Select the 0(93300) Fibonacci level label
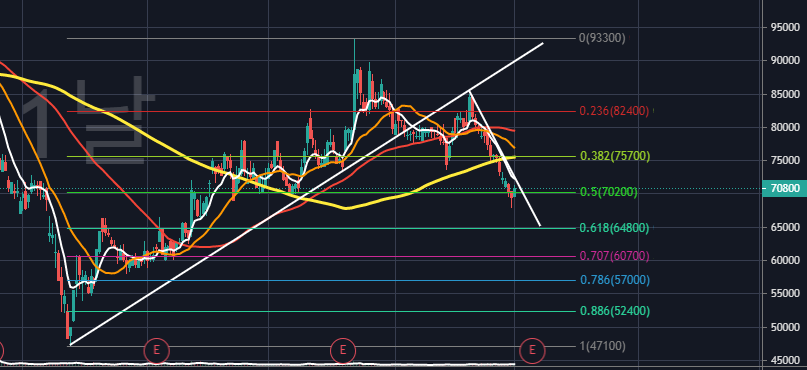The width and height of the screenshot is (807, 370). [602, 38]
